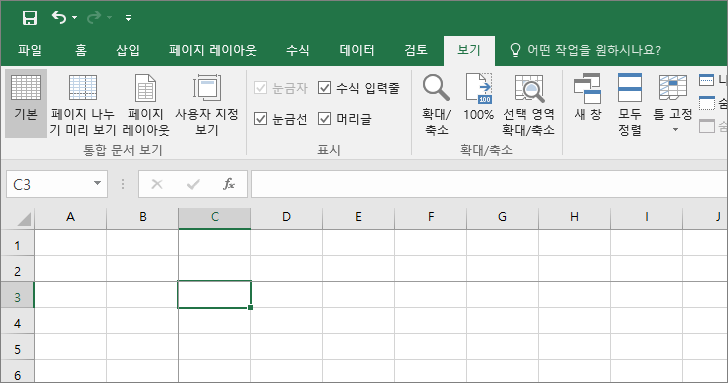Click the fx insert function button

228,184
